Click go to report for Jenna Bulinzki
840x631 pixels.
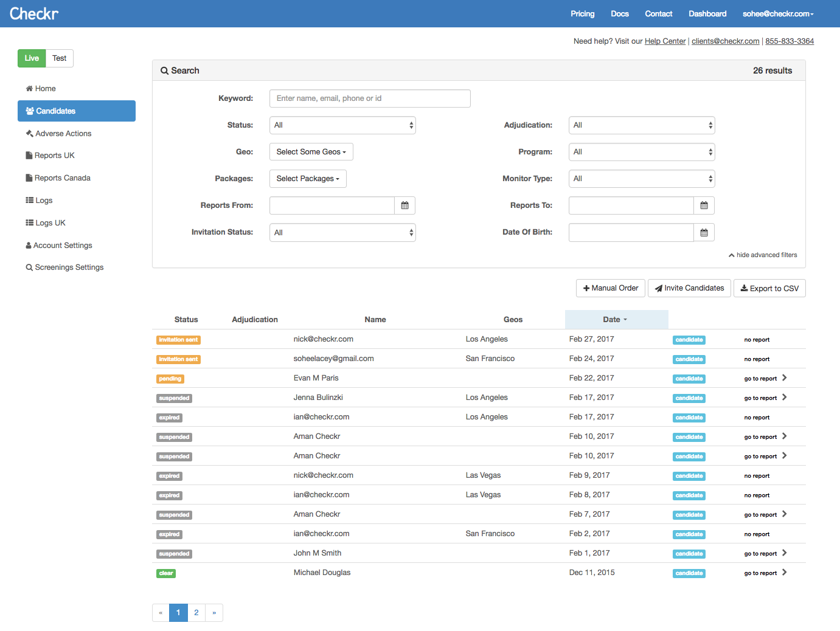760,398
